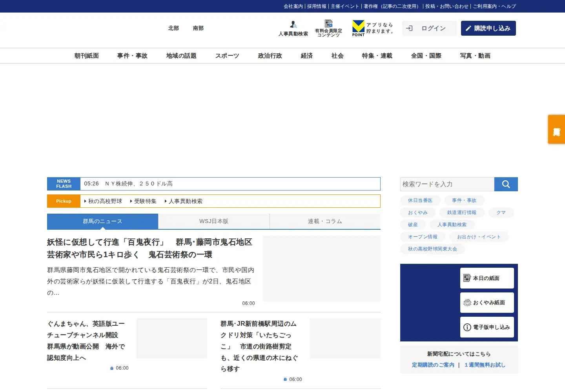Screen dimensions: 565x392
Task: Select the 人事異動検索 keyword tag
Action: tap(452, 225)
